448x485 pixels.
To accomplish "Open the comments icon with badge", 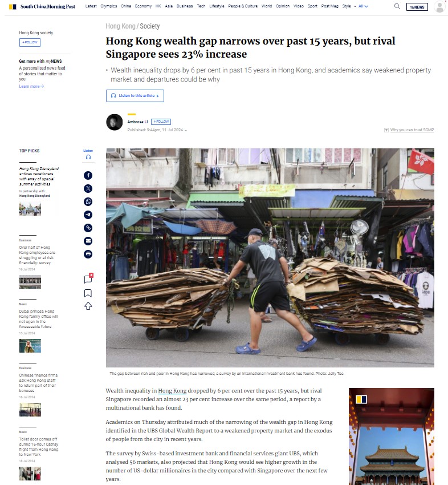I will [x=88, y=278].
